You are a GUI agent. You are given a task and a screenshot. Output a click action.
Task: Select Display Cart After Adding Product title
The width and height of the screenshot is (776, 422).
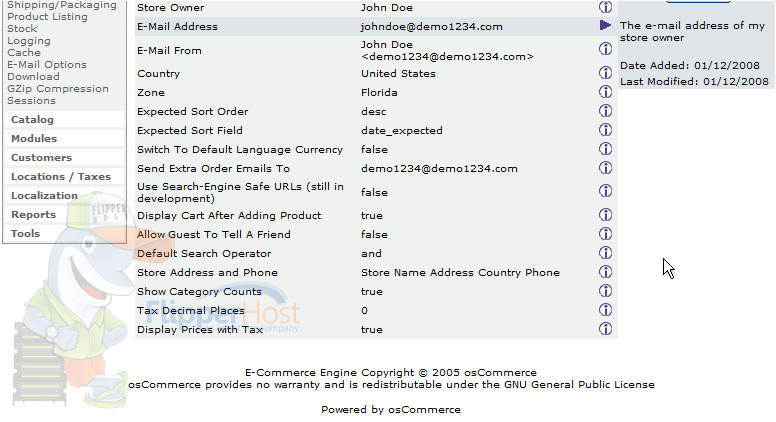[229, 216]
